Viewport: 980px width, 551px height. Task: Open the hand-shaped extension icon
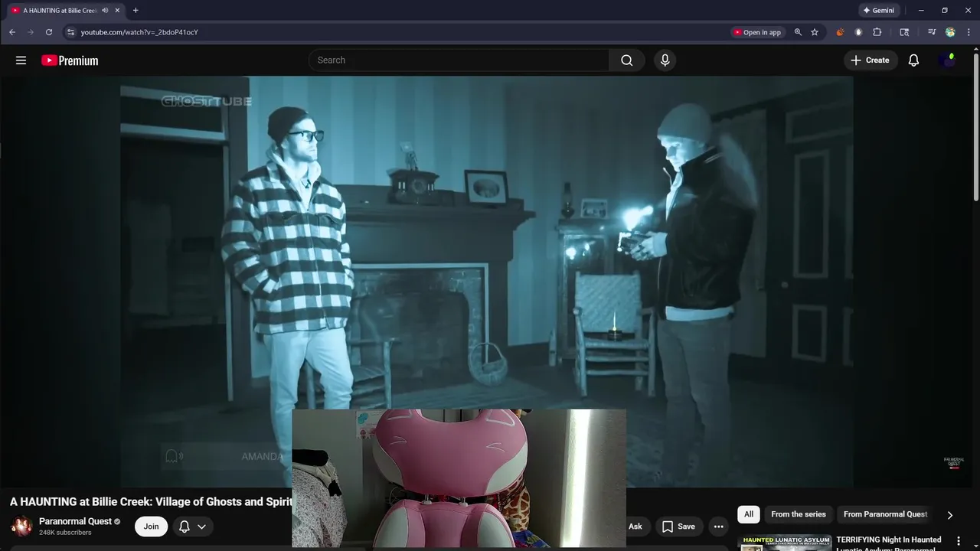858,32
